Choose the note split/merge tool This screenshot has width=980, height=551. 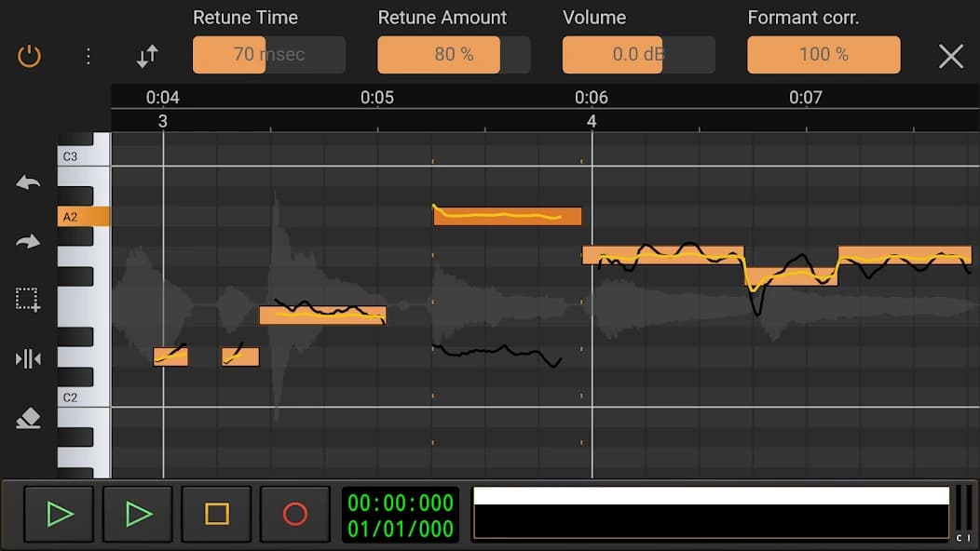tap(27, 358)
